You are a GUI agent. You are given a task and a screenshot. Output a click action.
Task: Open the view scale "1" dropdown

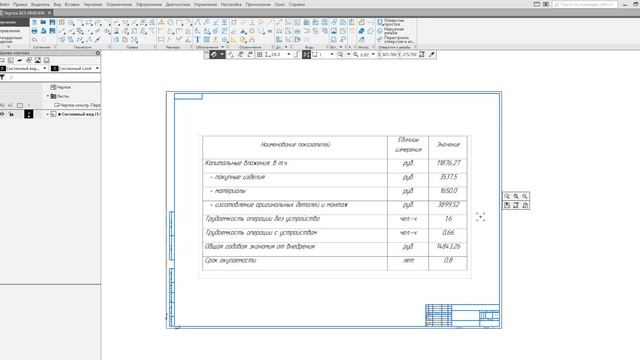click(x=332, y=54)
